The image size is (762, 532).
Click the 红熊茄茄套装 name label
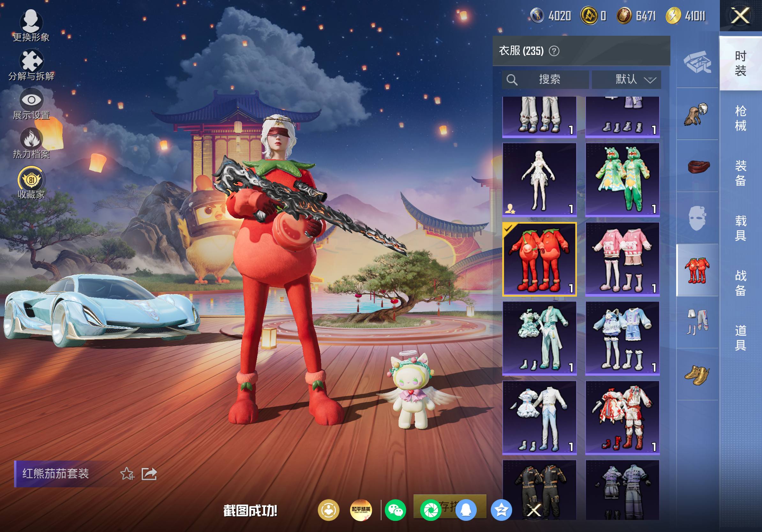click(56, 474)
